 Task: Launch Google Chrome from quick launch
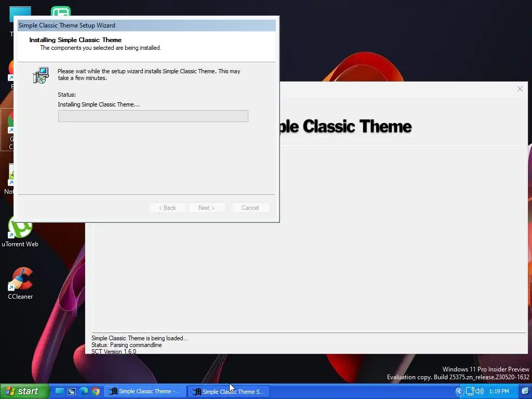point(96,391)
